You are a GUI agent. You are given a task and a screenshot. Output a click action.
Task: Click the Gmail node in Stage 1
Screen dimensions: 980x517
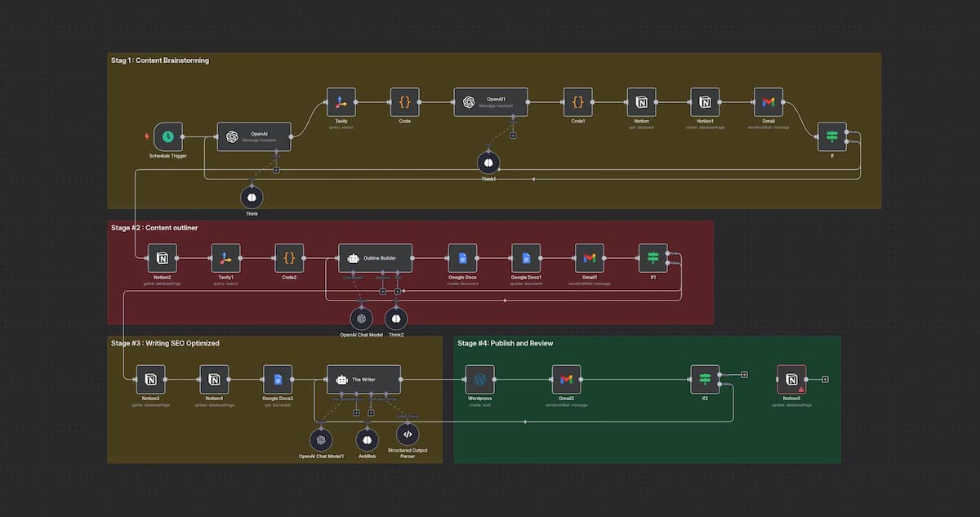(x=768, y=102)
